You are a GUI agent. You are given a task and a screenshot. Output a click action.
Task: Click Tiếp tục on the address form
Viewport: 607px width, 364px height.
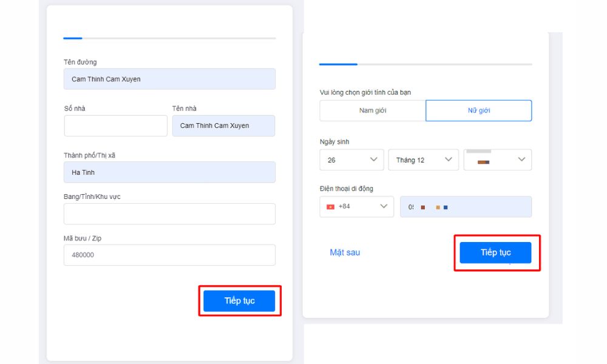point(239,301)
